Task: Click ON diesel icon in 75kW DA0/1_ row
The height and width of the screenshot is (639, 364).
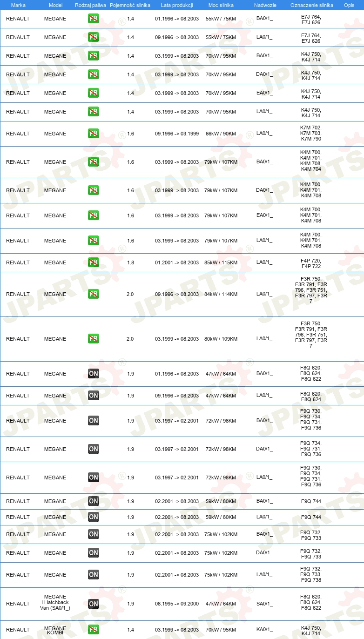Action: click(x=94, y=553)
